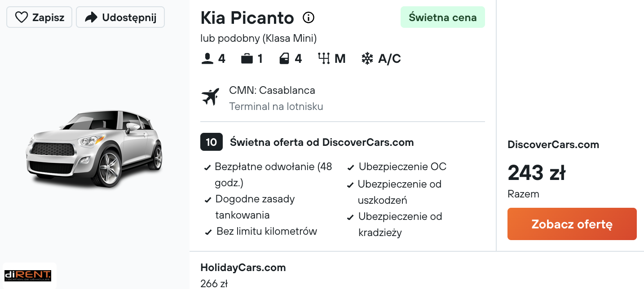Click the airplane icon beside CMN Casablanca
Image resolution: width=644 pixels, height=289 pixels.
(210, 97)
